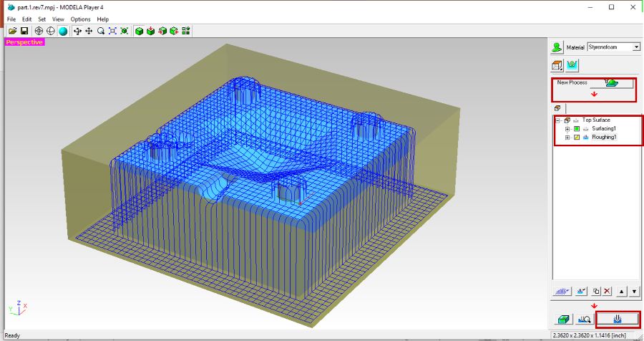Open the green grid layout icon
Image resolution: width=644 pixels, height=341 pixels.
click(x=186, y=31)
